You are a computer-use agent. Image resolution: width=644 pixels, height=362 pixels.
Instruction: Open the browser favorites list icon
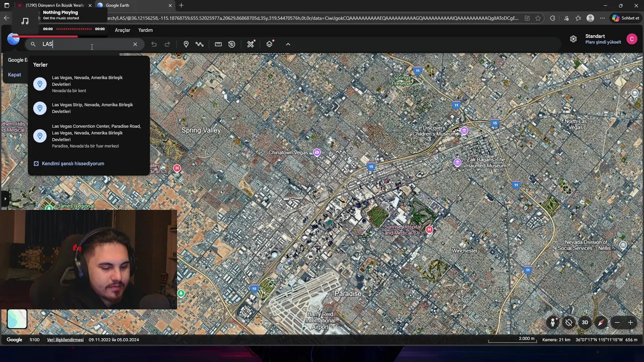pyautogui.click(x=579, y=18)
